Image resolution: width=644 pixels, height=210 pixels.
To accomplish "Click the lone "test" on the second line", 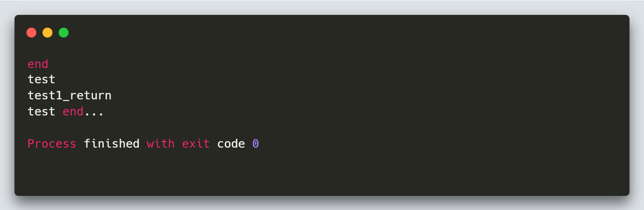I will pyautogui.click(x=41, y=79).
